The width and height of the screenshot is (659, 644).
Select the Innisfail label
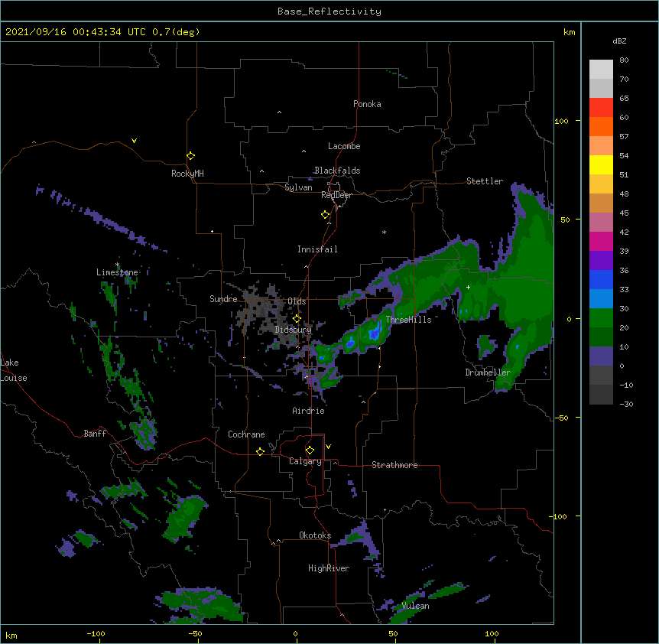[x=317, y=249]
